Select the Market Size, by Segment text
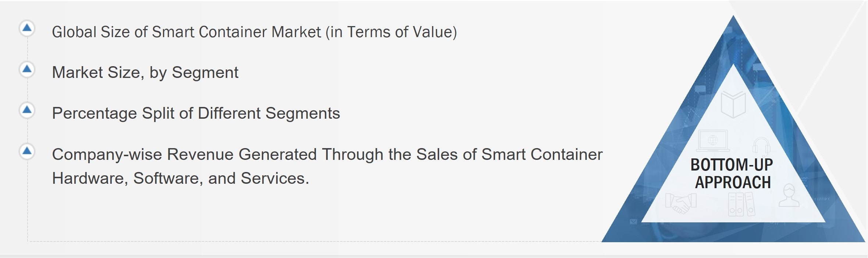 145,72
